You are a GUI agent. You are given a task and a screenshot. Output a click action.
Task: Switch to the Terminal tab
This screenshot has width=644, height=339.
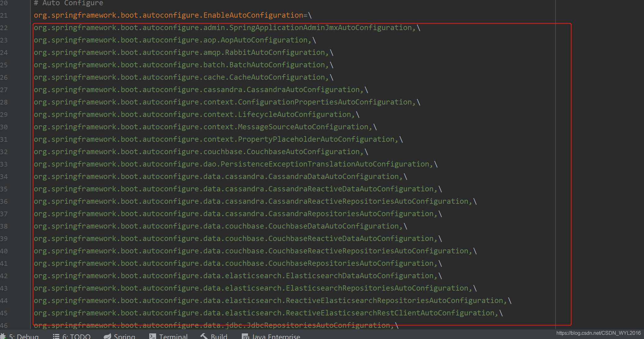point(169,336)
